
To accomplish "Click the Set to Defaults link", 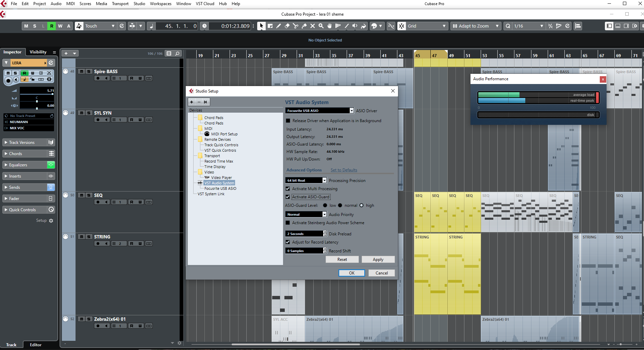I will (344, 170).
